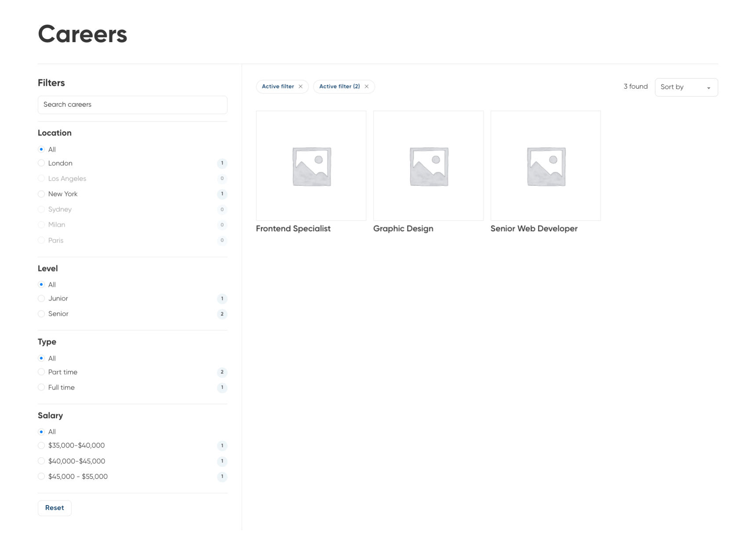
Task: Click the Search careers input field
Action: (x=132, y=105)
